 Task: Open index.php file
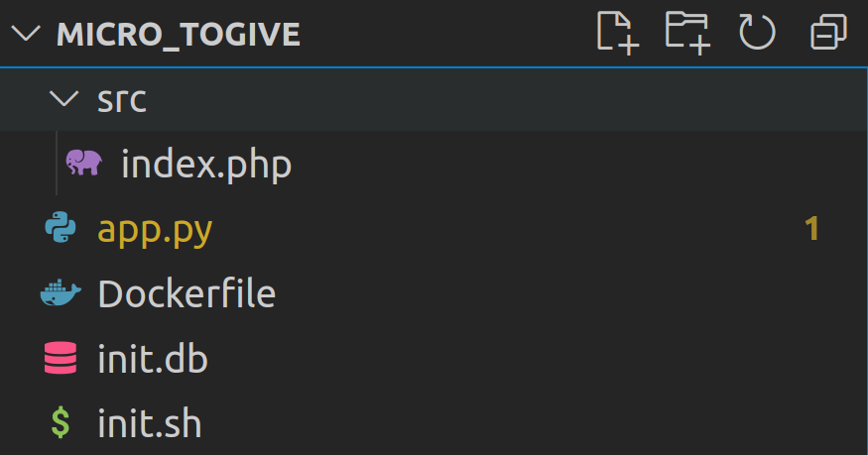[205, 164]
